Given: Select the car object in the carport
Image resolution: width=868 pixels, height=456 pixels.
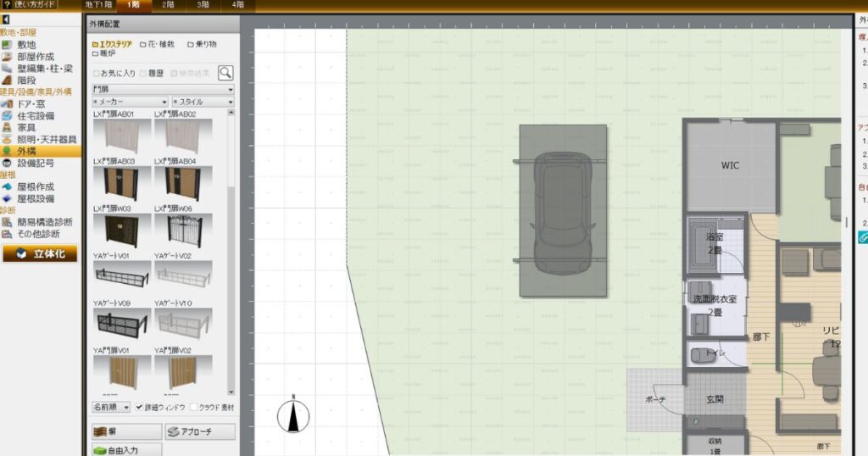Looking at the screenshot, I should click(563, 214).
